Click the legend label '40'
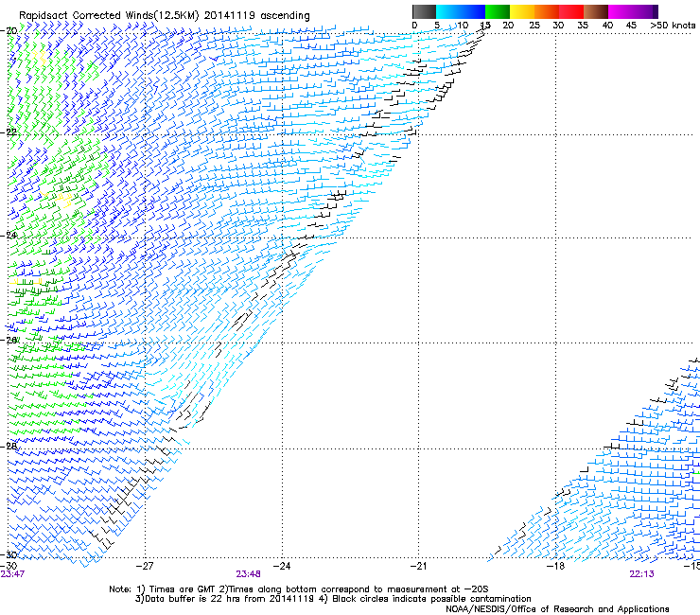Viewport: 700px width, 615px height. [x=607, y=25]
